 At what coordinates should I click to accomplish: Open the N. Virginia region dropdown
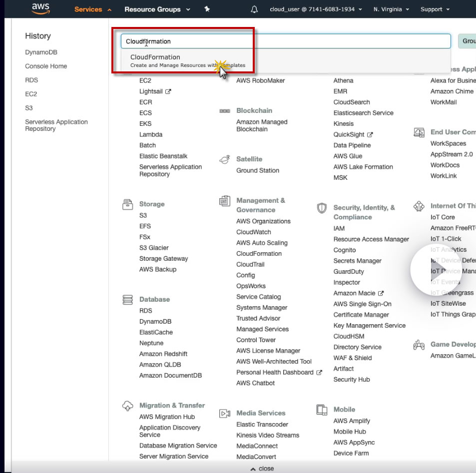[391, 9]
